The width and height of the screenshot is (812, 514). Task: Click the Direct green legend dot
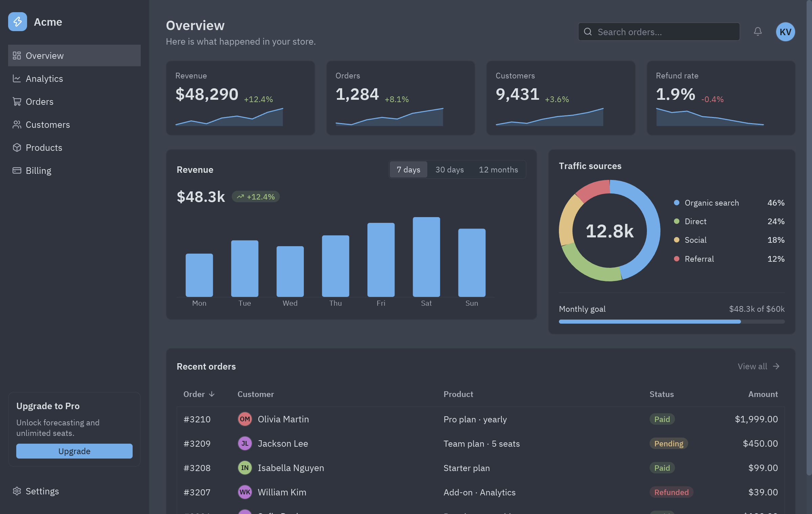click(677, 221)
